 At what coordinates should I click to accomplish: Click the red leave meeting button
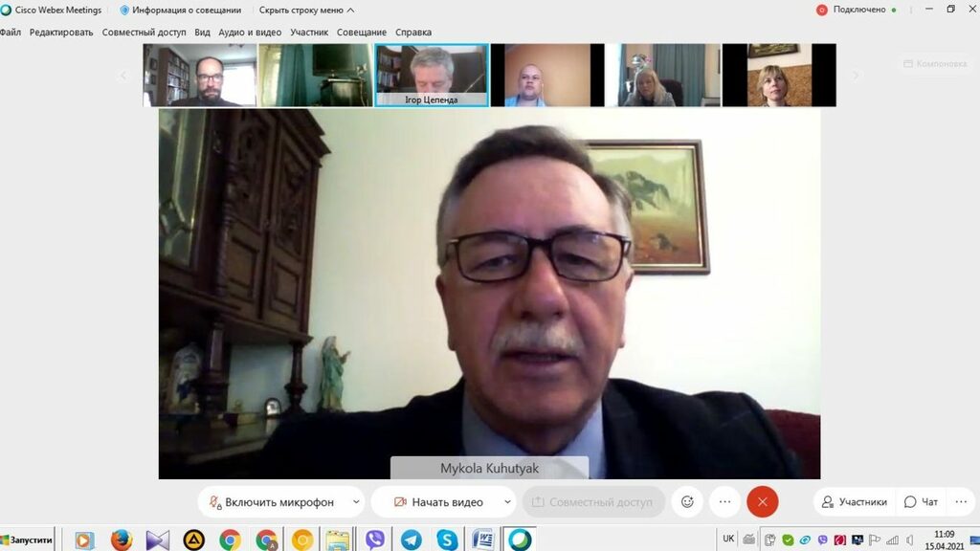[763, 502]
